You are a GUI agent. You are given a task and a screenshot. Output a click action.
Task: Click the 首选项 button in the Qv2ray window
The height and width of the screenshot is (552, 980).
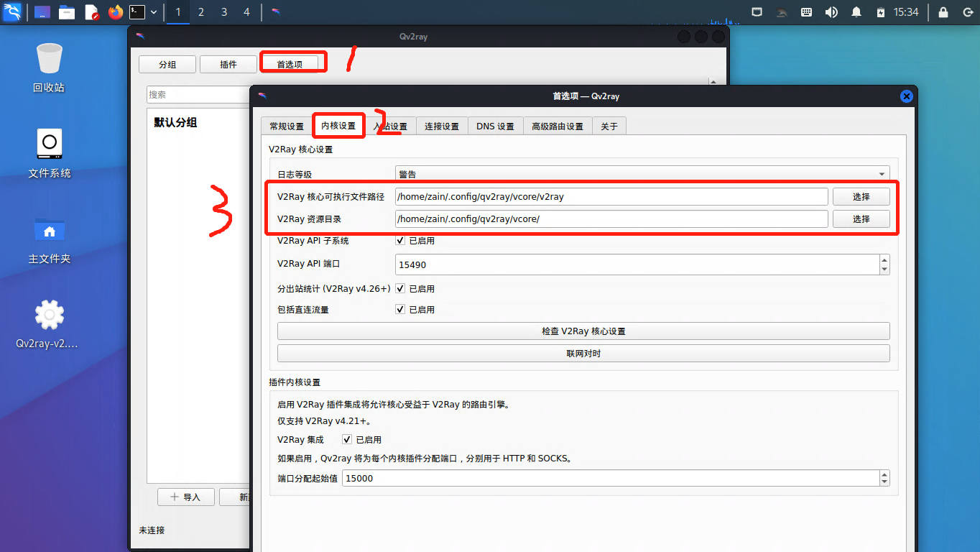(x=290, y=64)
